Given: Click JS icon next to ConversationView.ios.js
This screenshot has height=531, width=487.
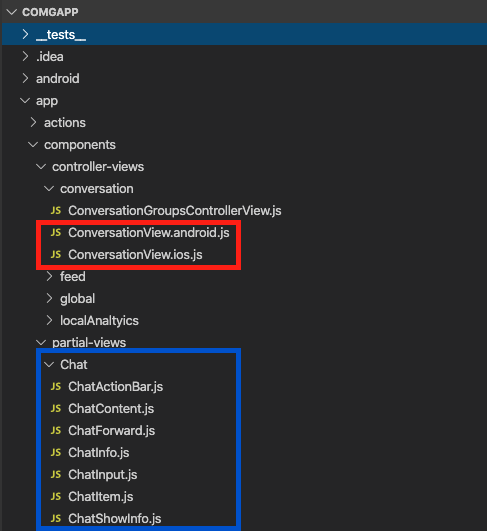Looking at the screenshot, I should 56,255.
